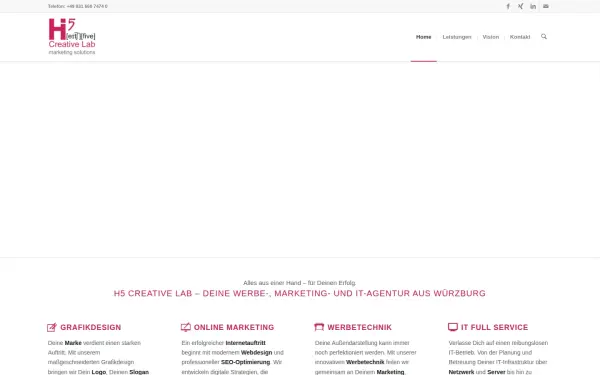Click the bold word SEO-Optimierung

pyautogui.click(x=245, y=362)
